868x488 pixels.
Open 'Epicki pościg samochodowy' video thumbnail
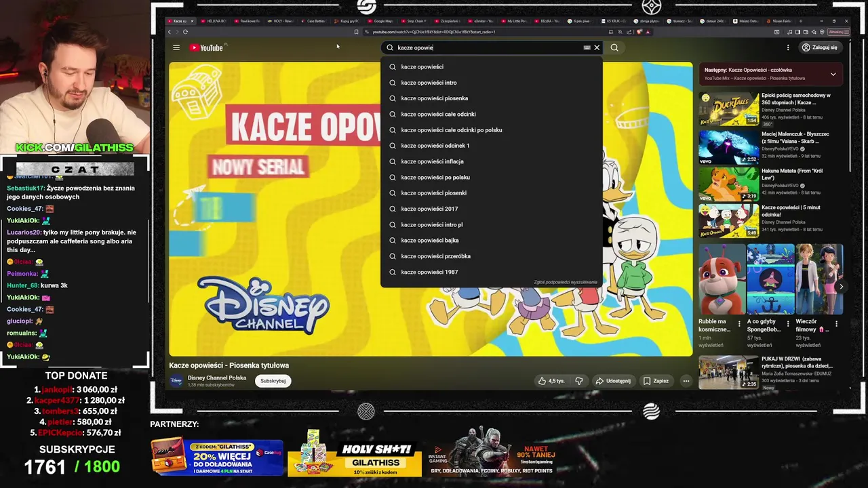(x=729, y=109)
